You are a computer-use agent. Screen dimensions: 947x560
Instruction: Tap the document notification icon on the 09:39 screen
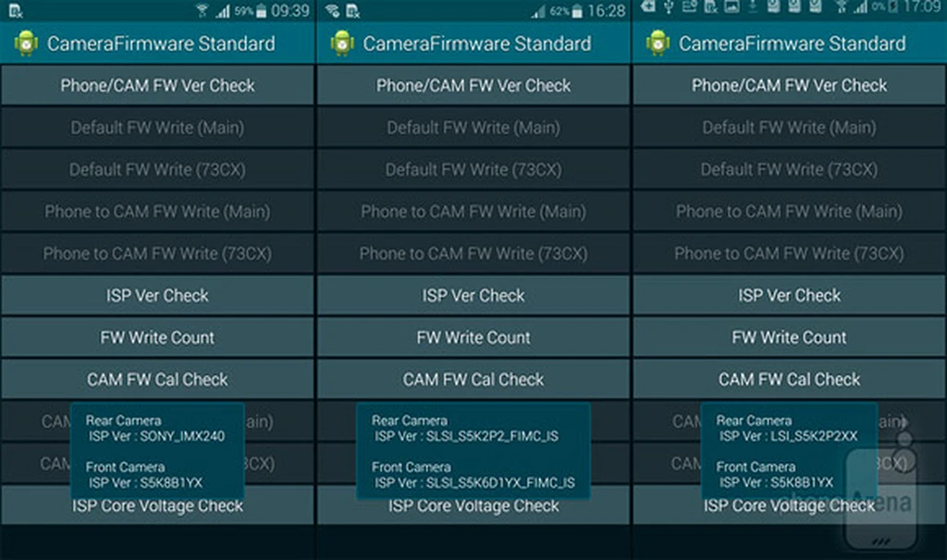[16, 10]
